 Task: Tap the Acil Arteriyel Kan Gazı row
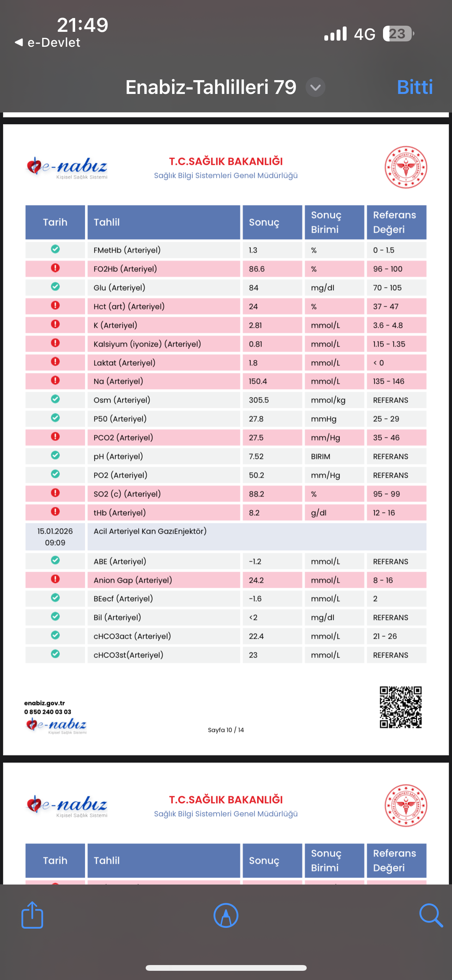226,537
